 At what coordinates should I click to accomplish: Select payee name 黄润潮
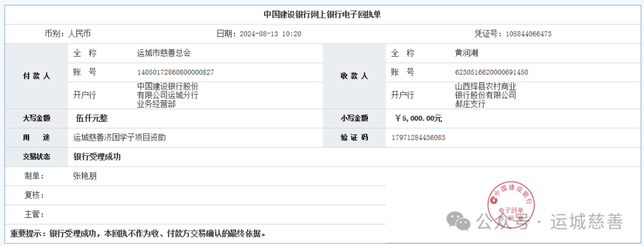(466, 53)
